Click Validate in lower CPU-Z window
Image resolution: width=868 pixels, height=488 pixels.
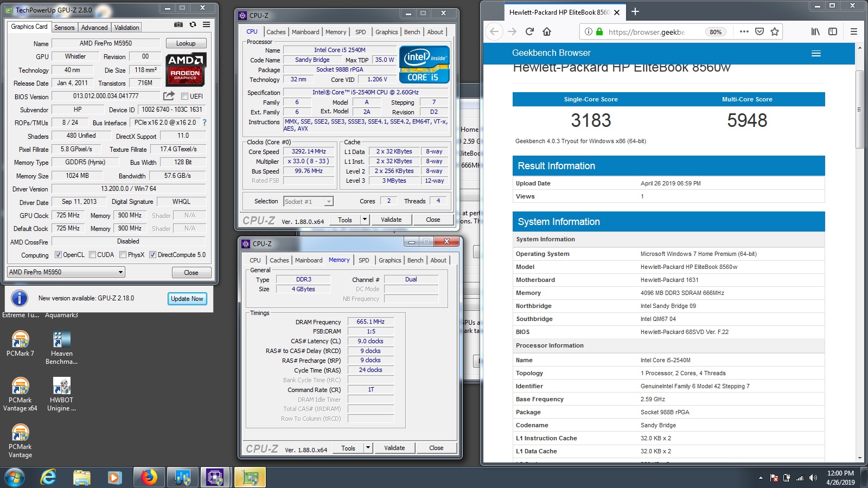(x=394, y=448)
